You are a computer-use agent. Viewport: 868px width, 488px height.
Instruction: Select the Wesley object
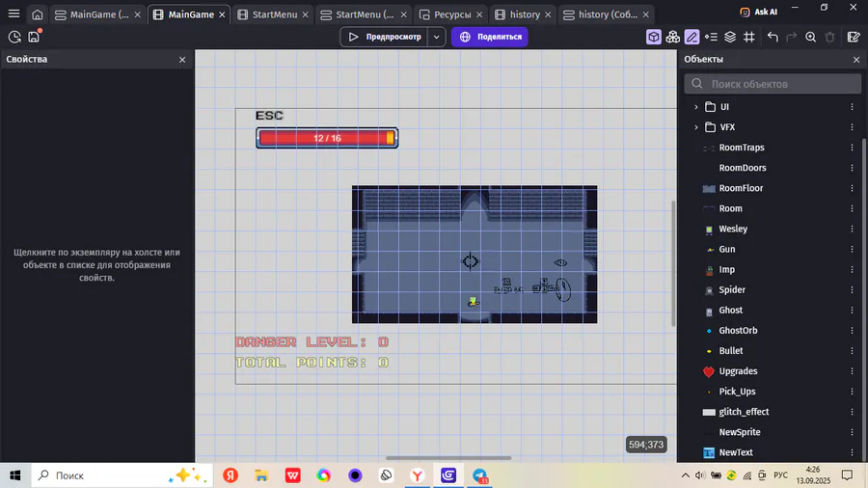coord(733,230)
